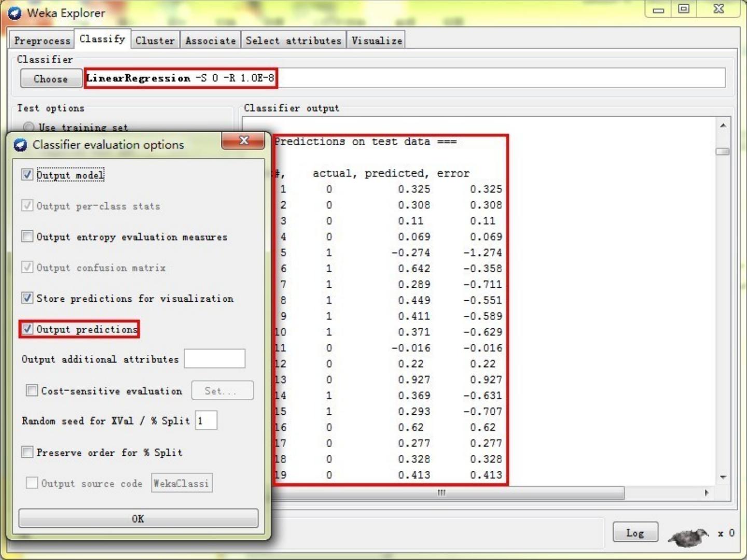Click the Choose classifier button
This screenshot has height=560, width=747.
coord(51,79)
